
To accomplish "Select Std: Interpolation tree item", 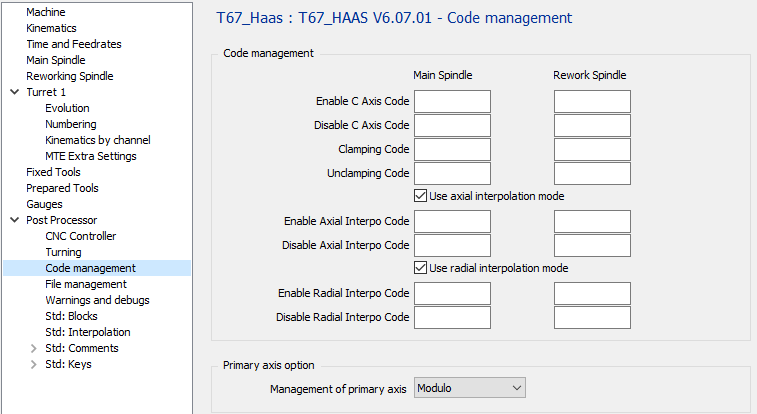I will pos(87,332).
